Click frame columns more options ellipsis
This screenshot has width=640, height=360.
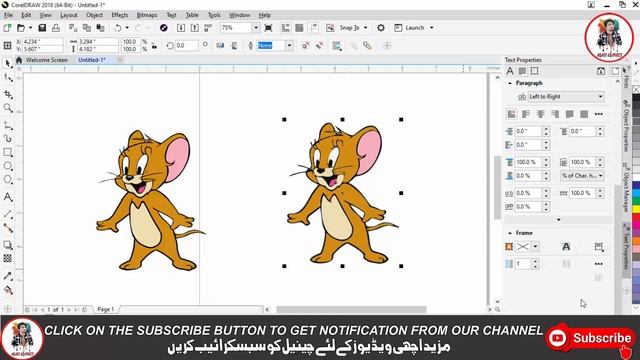click(599, 264)
